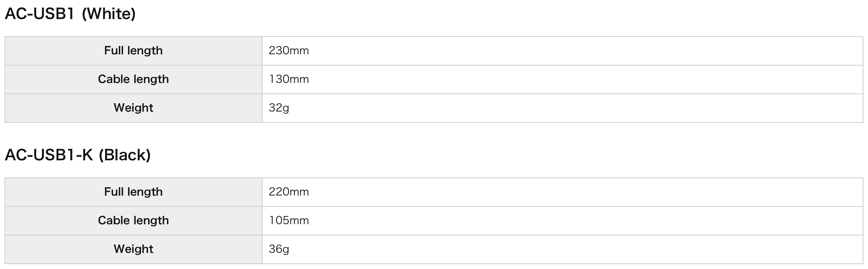Click the word (Black) in the heading
The image size is (868, 269).
point(124,155)
